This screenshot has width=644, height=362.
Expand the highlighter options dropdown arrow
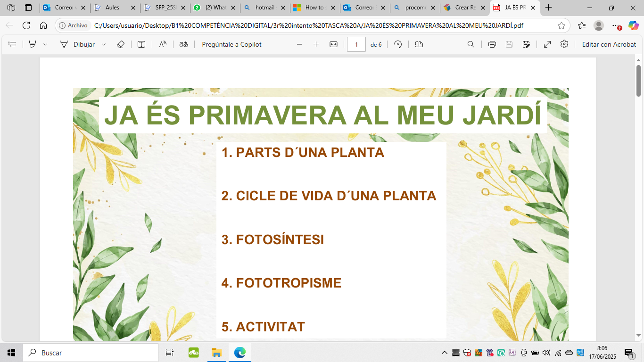pos(45,44)
